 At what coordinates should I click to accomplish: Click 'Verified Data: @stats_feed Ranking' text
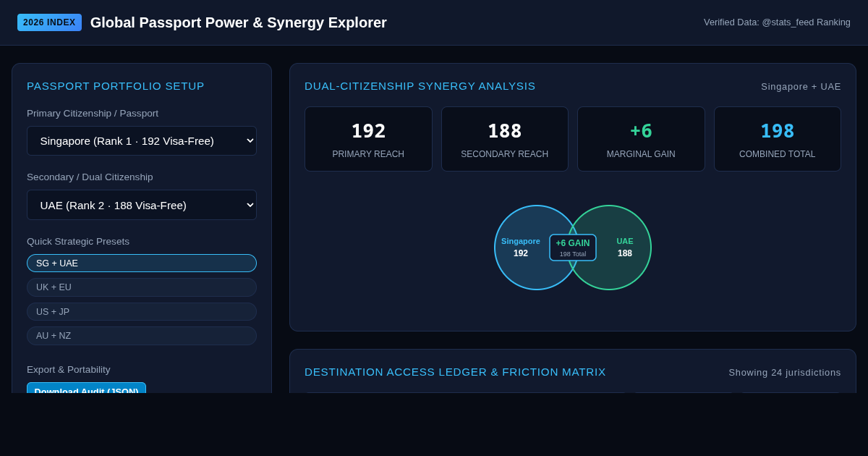pos(777,22)
